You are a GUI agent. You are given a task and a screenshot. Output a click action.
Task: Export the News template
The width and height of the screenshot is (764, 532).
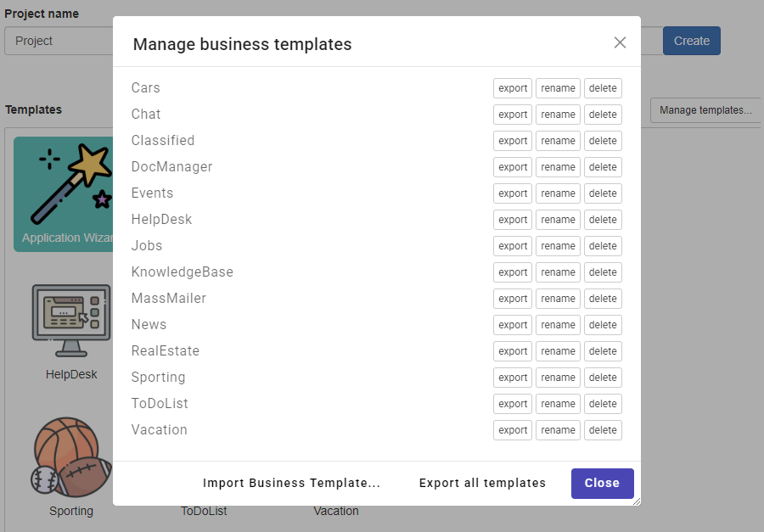point(513,325)
